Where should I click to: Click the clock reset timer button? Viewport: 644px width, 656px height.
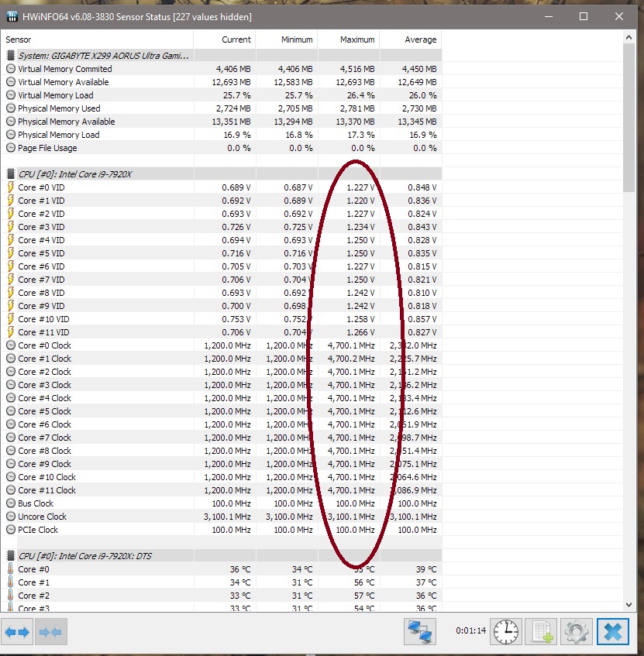coord(506,632)
